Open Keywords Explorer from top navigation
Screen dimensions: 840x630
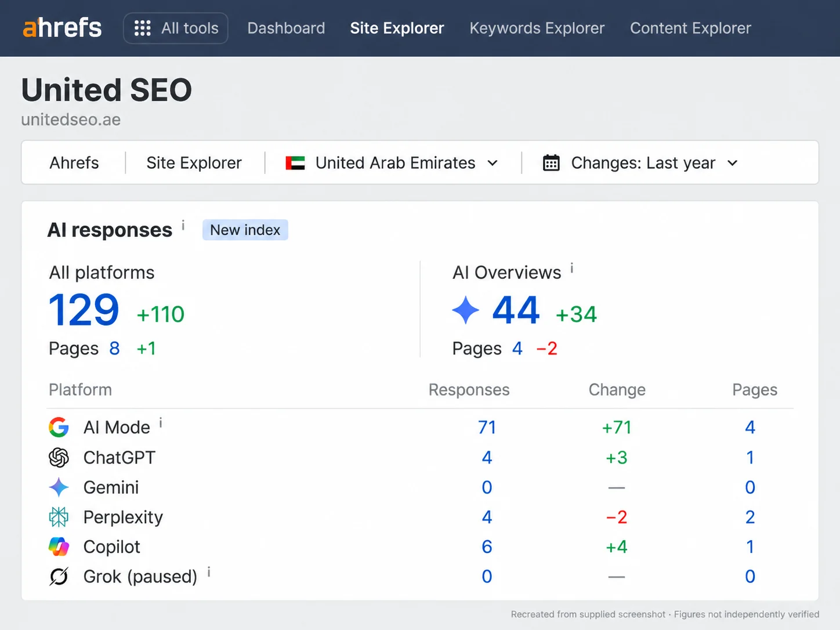pos(537,28)
